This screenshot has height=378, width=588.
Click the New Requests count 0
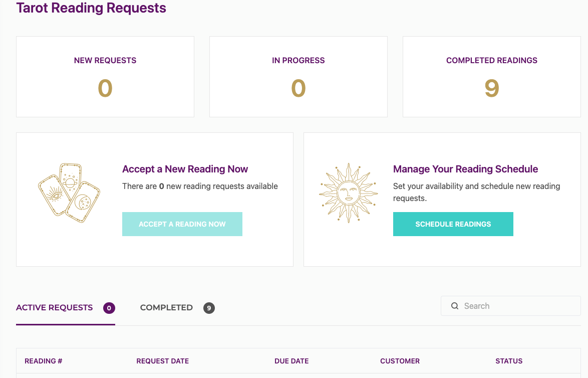[x=105, y=88]
